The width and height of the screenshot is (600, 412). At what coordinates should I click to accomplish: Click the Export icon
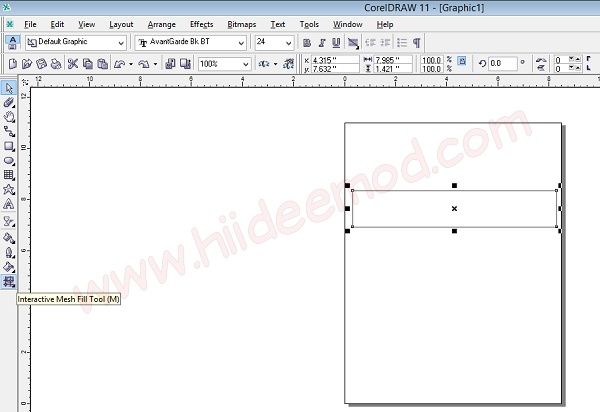(185, 64)
